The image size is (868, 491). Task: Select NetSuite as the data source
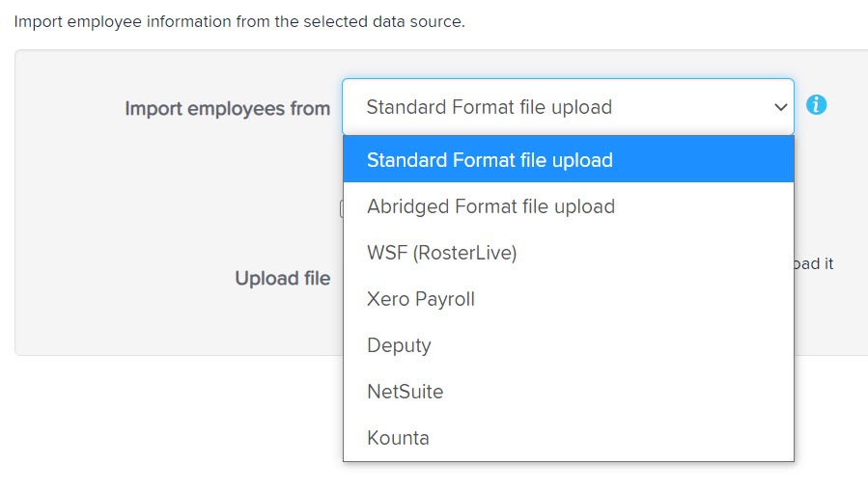click(x=569, y=392)
